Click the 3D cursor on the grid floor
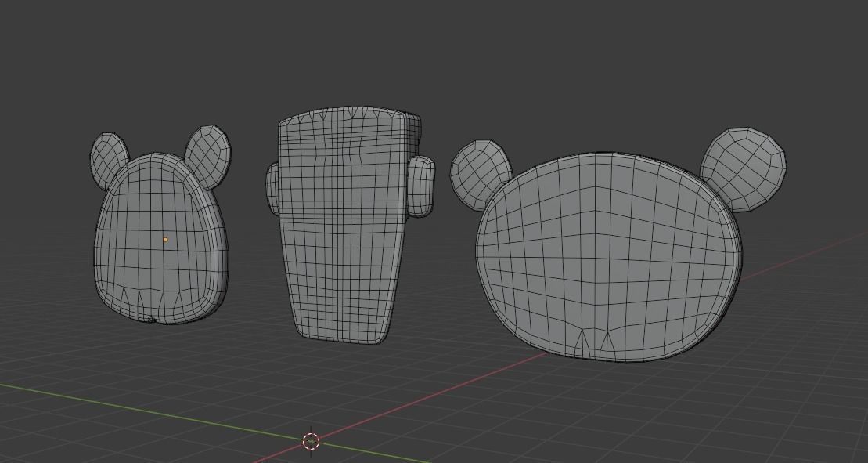The width and height of the screenshot is (868, 463). 311,441
